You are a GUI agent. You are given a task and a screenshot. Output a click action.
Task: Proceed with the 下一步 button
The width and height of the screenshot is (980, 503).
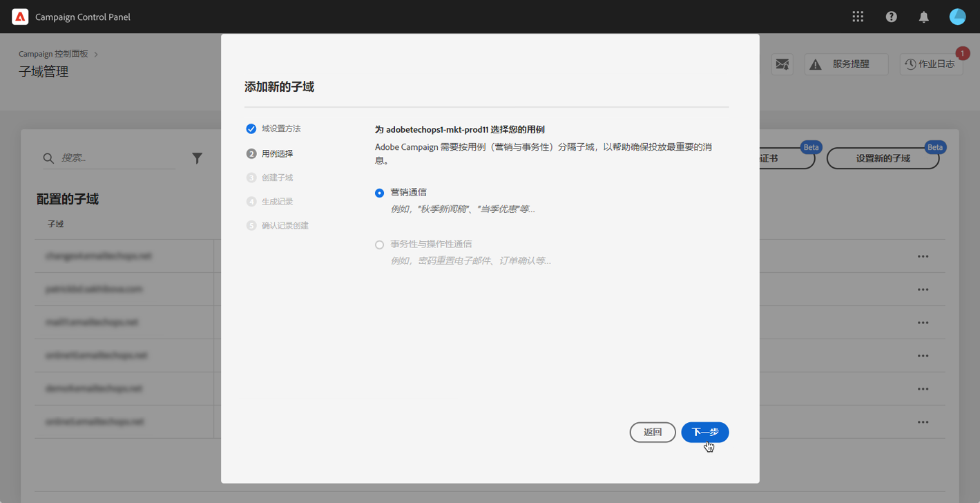pyautogui.click(x=705, y=433)
